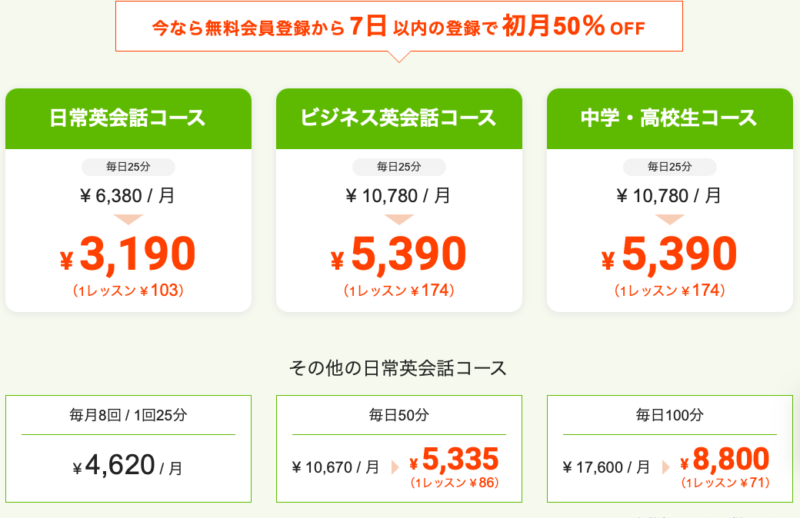Click the right arrow next to ¥17,600 / 月

[x=665, y=467]
